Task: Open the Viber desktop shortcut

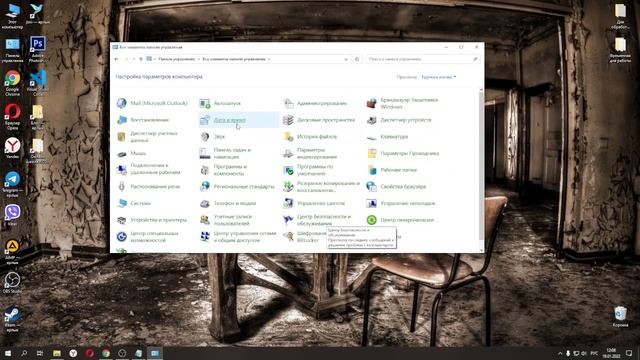Action: 12,215
